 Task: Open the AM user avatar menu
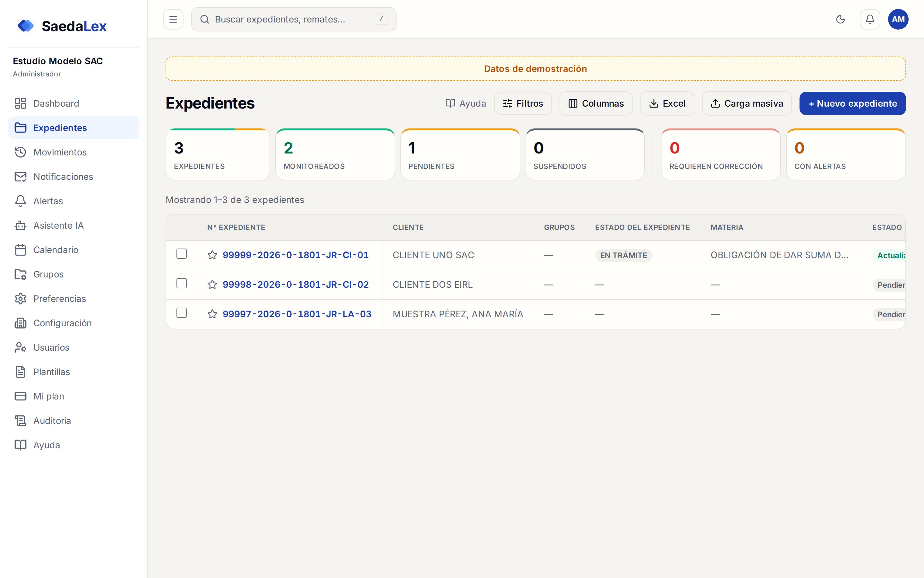coord(898,19)
